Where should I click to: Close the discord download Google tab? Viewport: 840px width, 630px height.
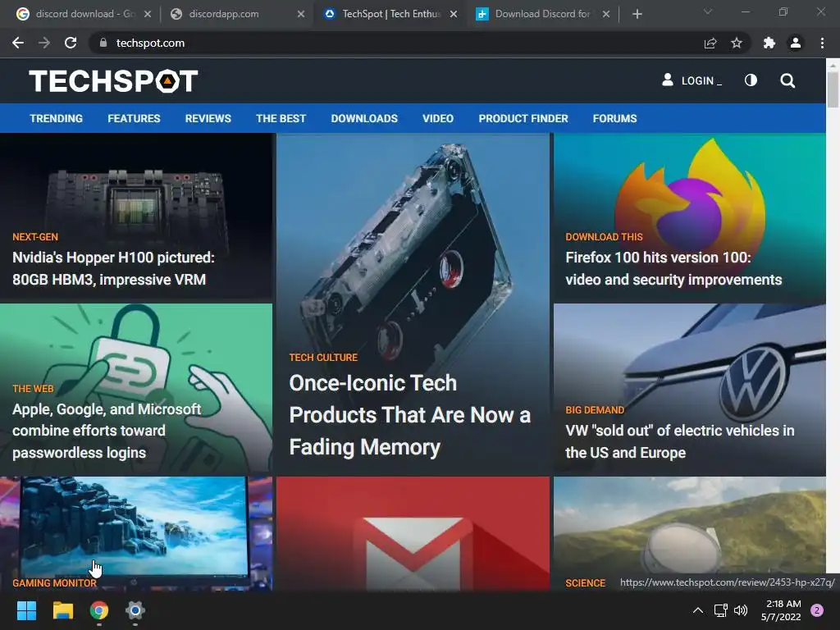coord(148,14)
